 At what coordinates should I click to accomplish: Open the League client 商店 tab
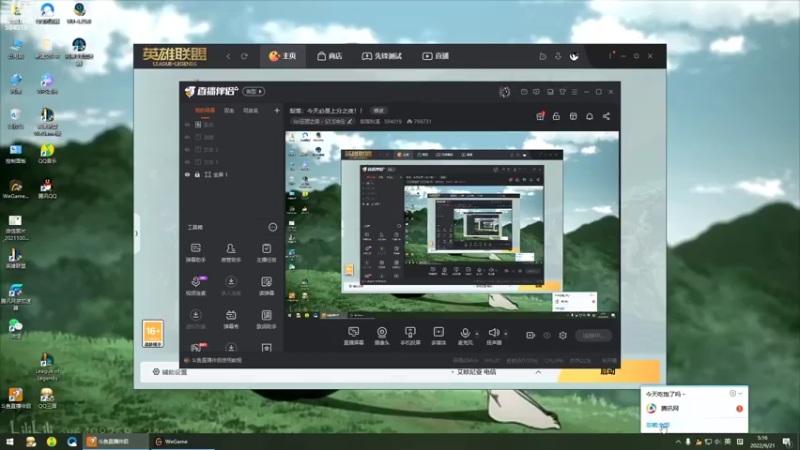point(330,56)
